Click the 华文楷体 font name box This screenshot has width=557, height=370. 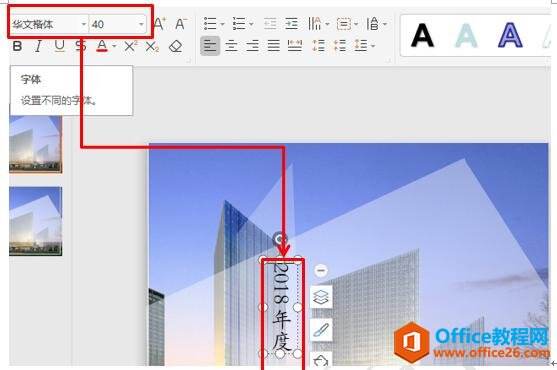click(x=49, y=25)
